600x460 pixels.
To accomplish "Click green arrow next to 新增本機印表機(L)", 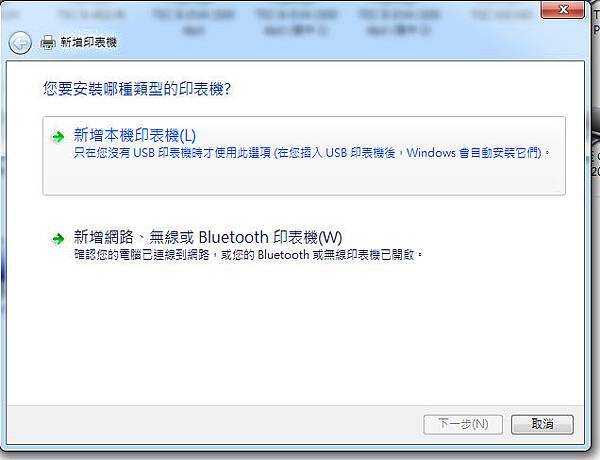I will (58, 137).
